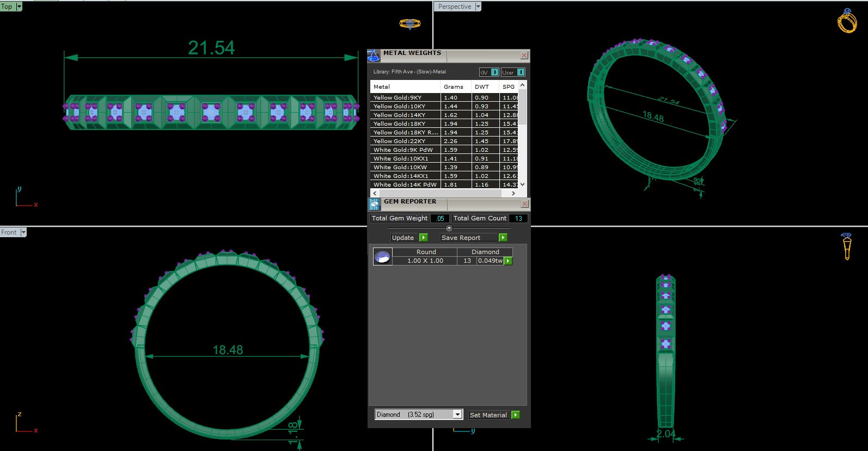Select the White Gold:10KX1 row
Viewport: 868px width, 451px height.
click(444, 159)
